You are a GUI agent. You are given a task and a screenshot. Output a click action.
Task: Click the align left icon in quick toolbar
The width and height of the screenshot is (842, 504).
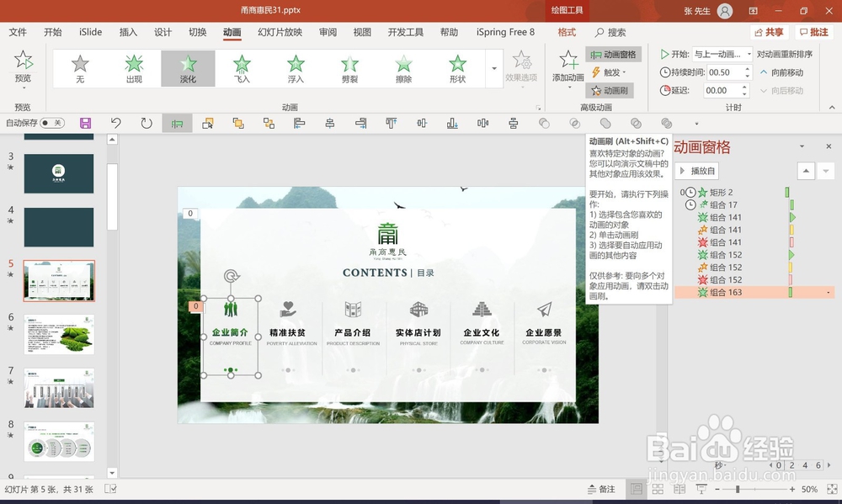tap(299, 124)
